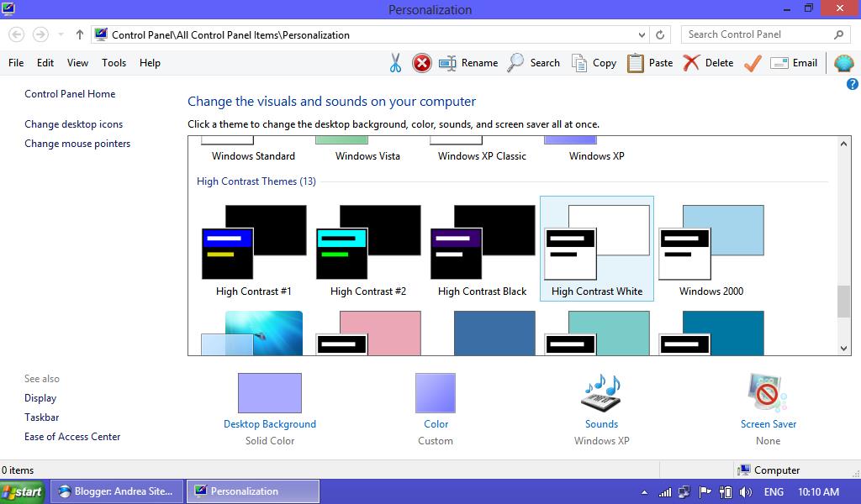Show hidden tray icons arrow

tap(644, 492)
